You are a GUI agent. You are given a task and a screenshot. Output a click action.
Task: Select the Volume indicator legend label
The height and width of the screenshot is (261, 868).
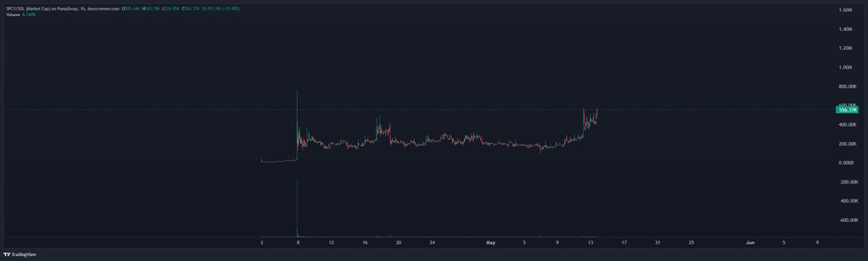click(x=12, y=14)
